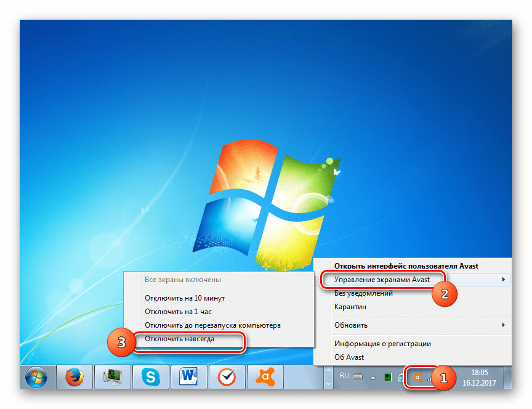This screenshot has height=409, width=532.
Task: Click the RU language indicator
Action: click(345, 375)
